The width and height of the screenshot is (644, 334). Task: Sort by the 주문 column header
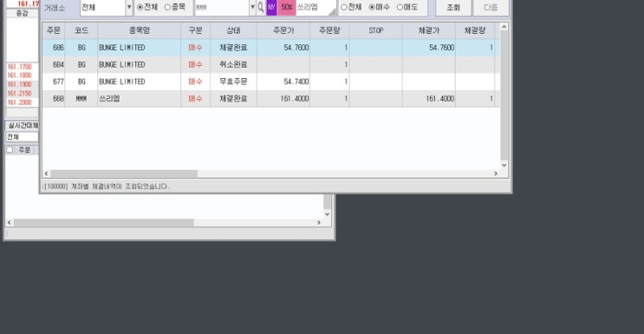(54, 30)
